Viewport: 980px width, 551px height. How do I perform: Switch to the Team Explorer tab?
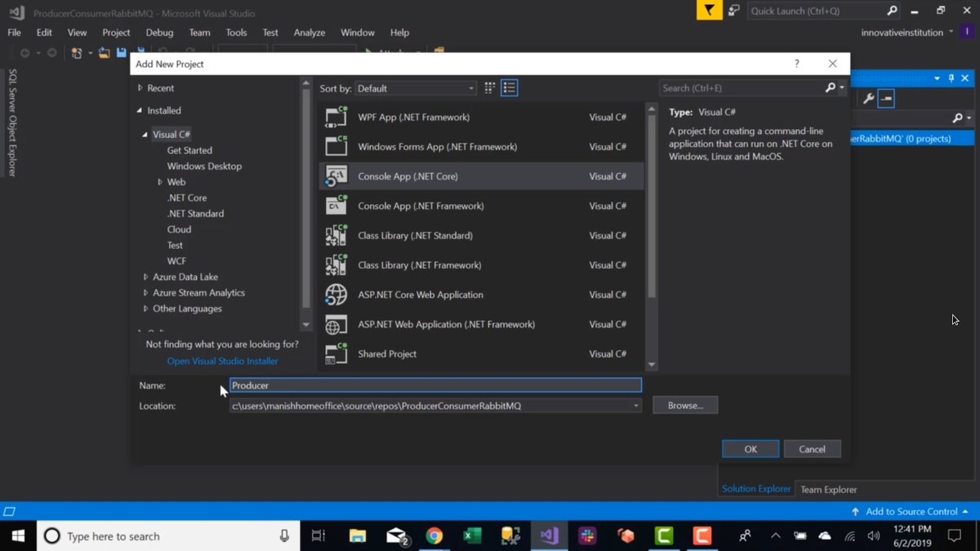828,490
